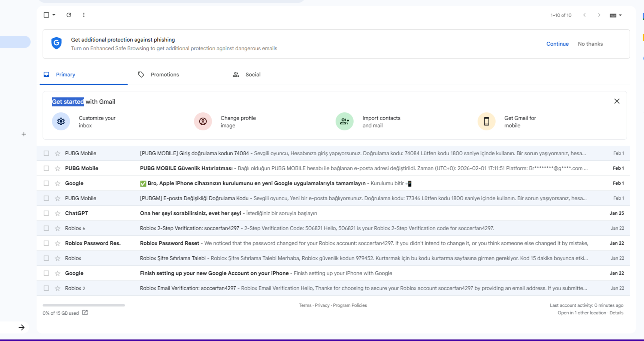Select the PUBG MOBILE Güvenlik Hatırlatması checkbox

(x=46, y=168)
